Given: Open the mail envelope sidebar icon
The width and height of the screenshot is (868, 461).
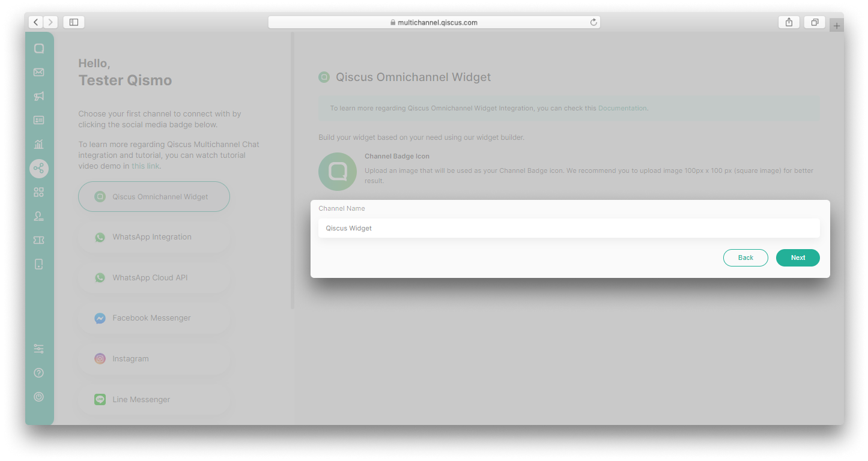Looking at the screenshot, I should [x=39, y=72].
